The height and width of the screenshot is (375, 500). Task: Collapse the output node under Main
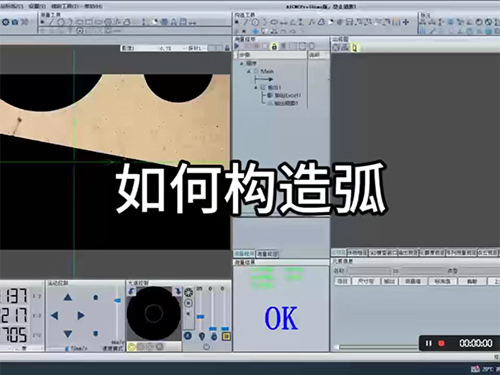click(256, 87)
